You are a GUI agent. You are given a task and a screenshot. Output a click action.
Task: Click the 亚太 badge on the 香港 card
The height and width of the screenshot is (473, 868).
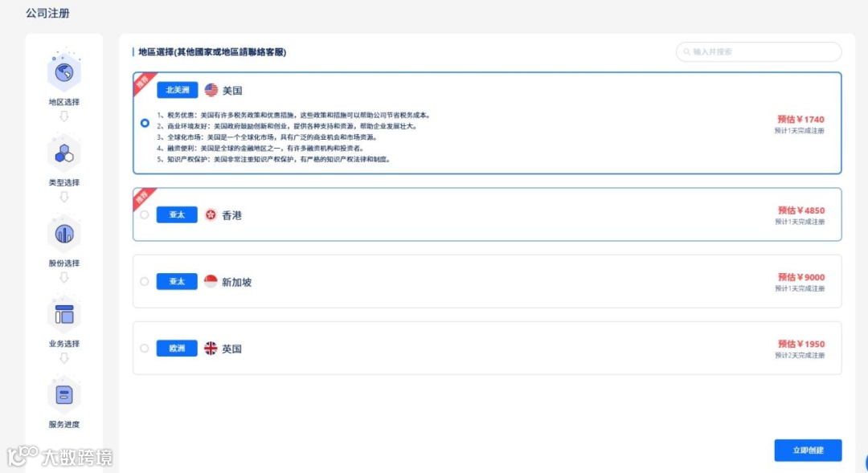pos(177,214)
